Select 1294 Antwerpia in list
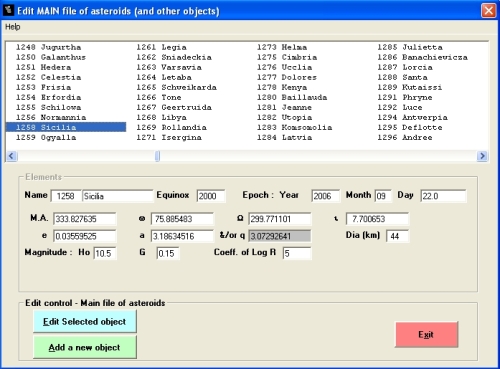500x369 pixels. pyautogui.click(x=412, y=117)
